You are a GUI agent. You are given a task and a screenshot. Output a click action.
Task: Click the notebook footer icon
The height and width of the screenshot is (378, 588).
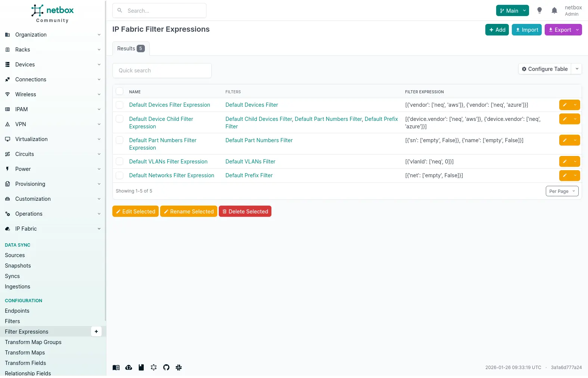141,368
